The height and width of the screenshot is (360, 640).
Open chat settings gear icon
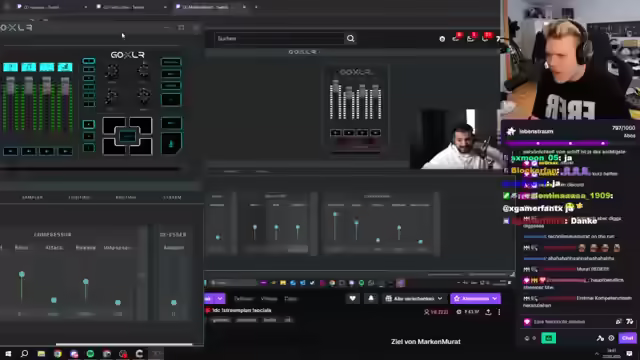point(611,338)
